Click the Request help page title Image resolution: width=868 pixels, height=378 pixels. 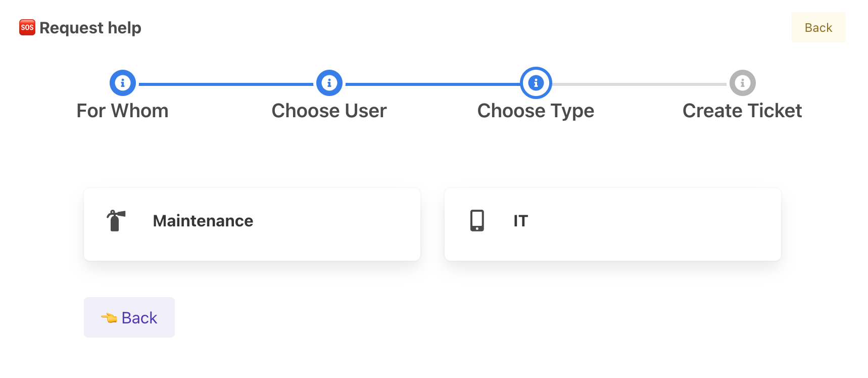click(x=90, y=28)
